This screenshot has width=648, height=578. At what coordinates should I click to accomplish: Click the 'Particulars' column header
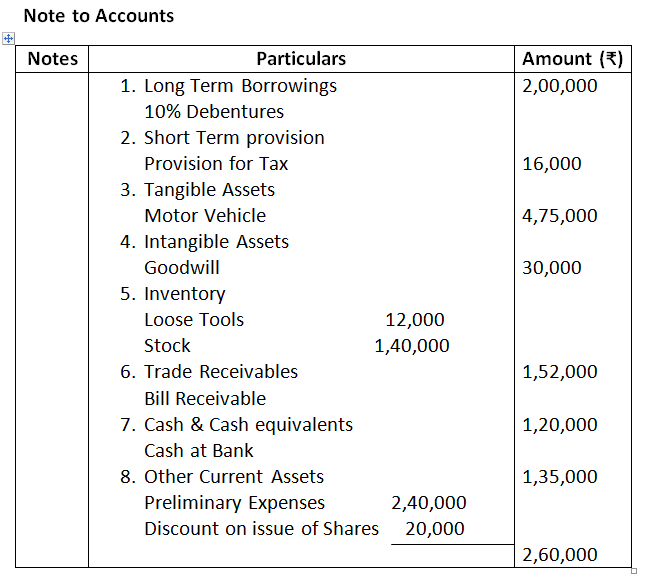click(x=301, y=59)
